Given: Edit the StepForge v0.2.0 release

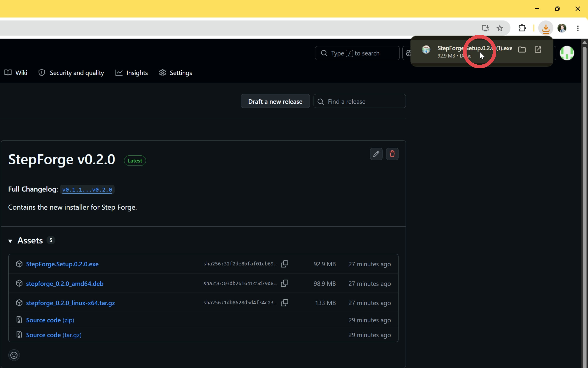Looking at the screenshot, I should [376, 154].
